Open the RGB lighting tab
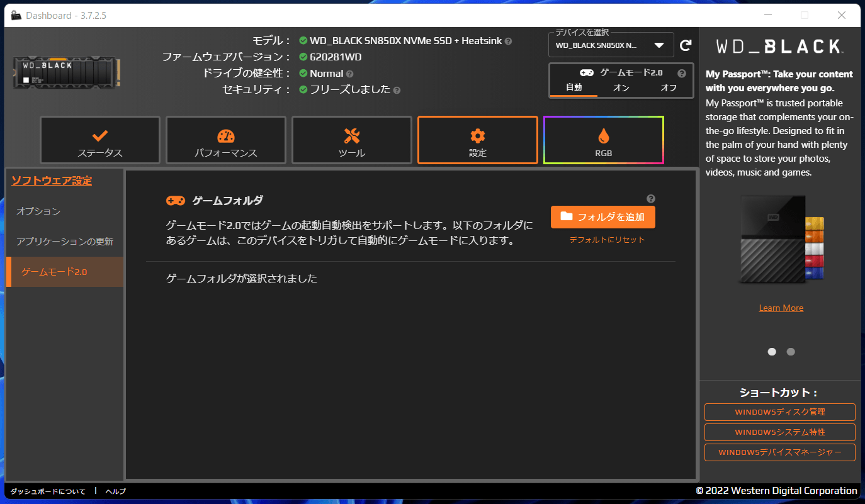The image size is (865, 504). point(604,140)
